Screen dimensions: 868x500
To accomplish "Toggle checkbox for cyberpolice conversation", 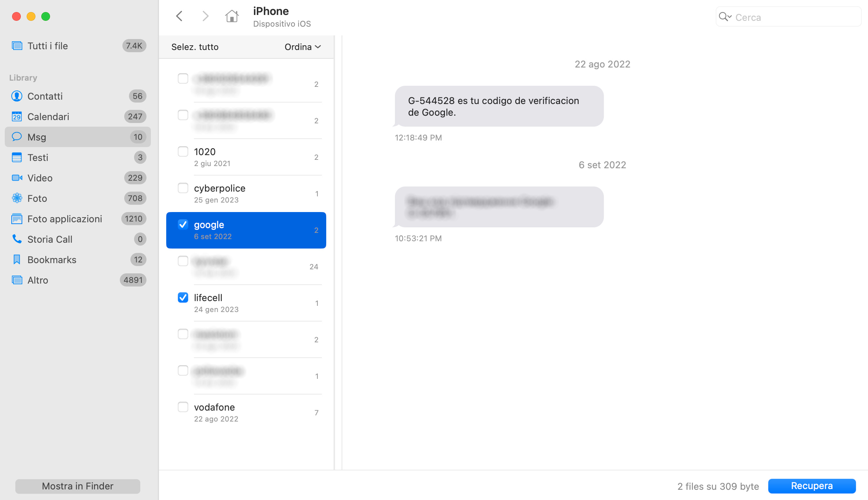I will click(x=183, y=188).
